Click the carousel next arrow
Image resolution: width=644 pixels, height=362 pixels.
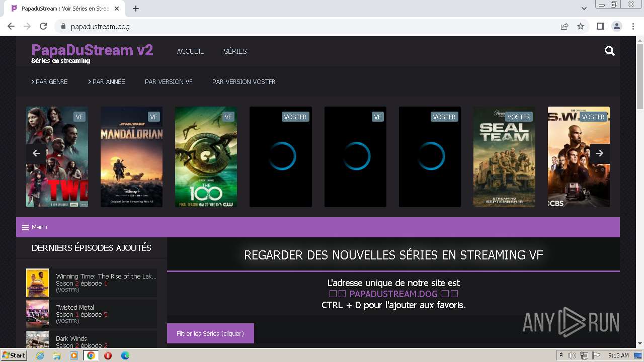(600, 153)
